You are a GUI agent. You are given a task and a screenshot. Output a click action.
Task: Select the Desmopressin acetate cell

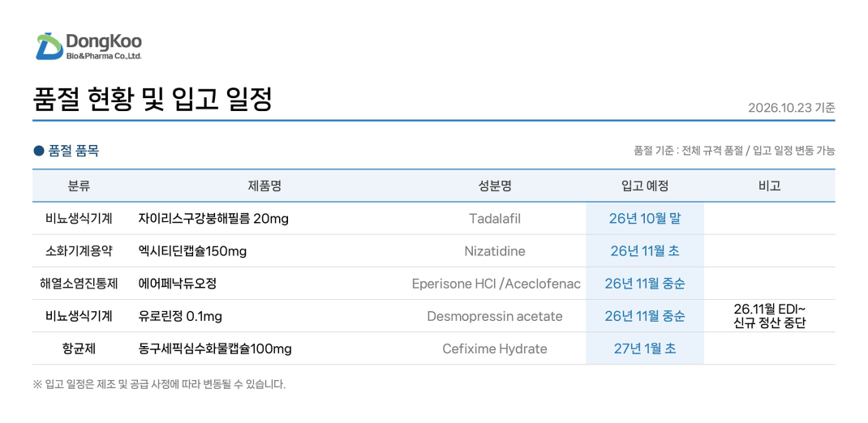[x=494, y=316]
